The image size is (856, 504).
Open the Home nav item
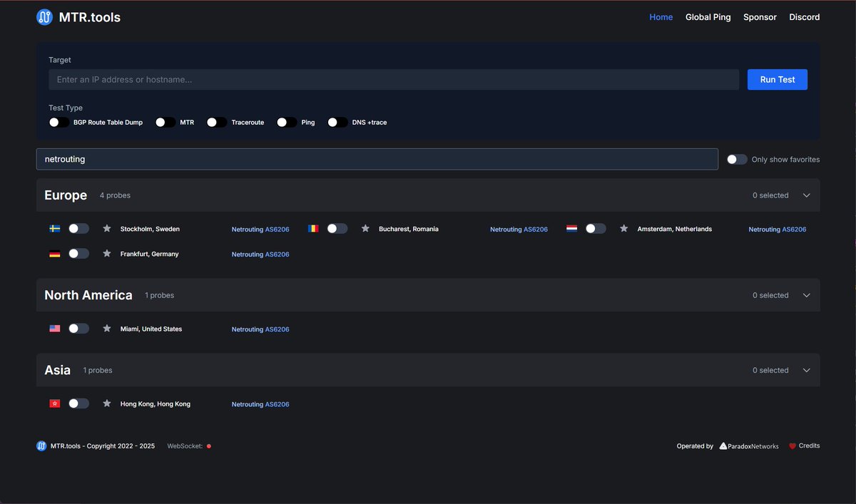coord(661,17)
